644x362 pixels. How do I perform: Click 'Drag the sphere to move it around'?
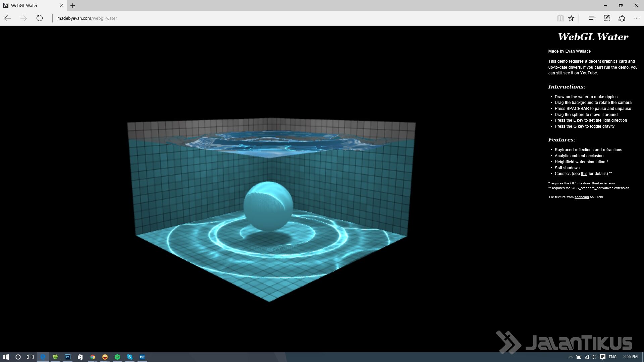[x=586, y=115]
